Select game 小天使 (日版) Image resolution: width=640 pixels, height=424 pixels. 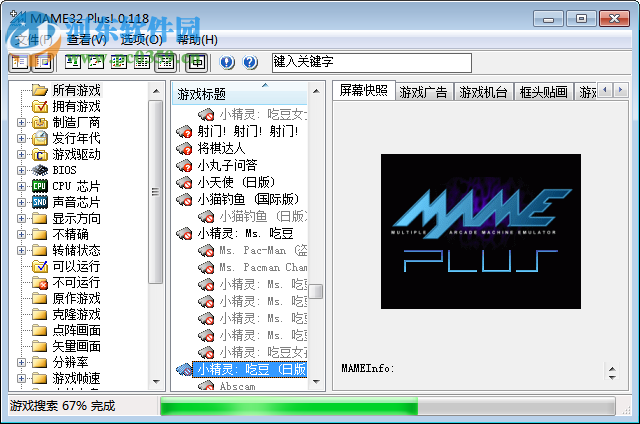tap(237, 182)
